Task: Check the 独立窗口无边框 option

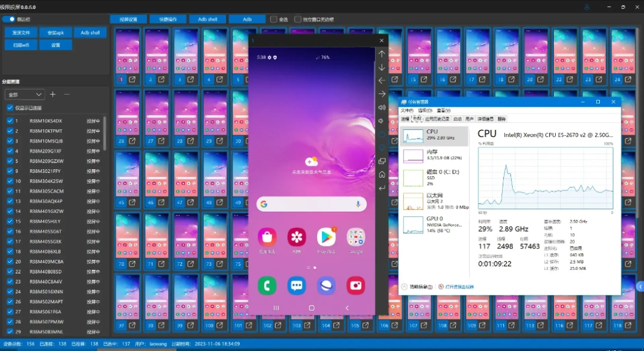Action: [x=298, y=18]
